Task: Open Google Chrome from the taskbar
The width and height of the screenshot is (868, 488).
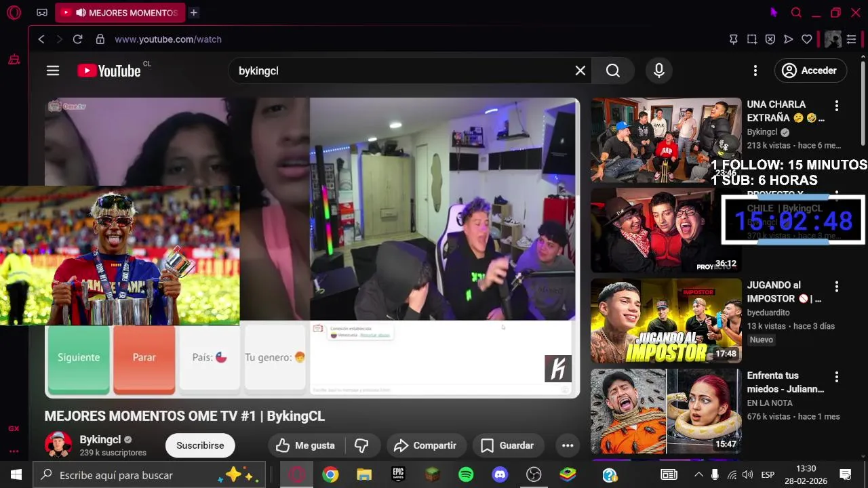Action: pyautogui.click(x=330, y=475)
